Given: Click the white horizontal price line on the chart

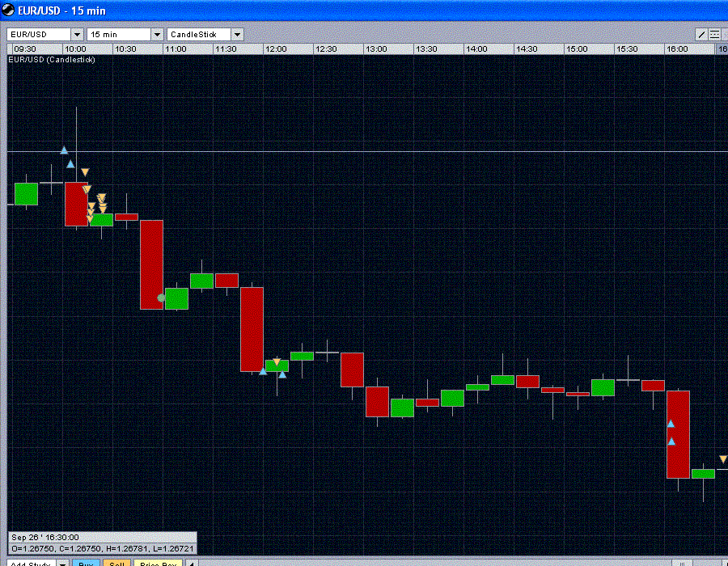Looking at the screenshot, I should point(367,151).
